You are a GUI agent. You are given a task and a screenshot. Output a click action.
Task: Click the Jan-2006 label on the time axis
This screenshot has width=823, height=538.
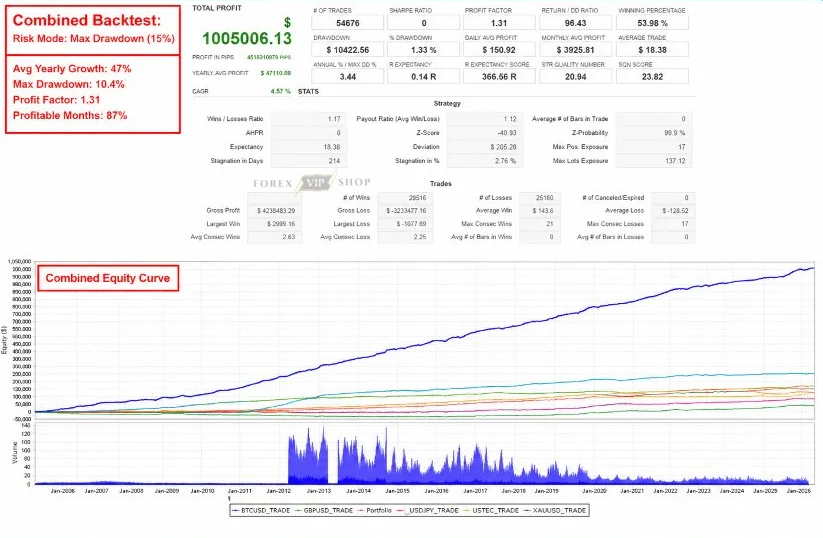[x=62, y=491]
